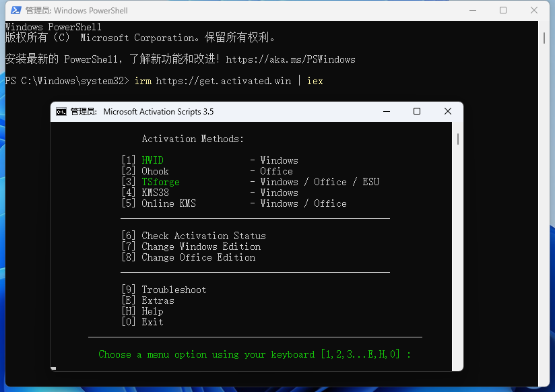Viewport: 555px width, 392px height.
Task: Minimize the Windows PowerShell window
Action: (x=473, y=11)
